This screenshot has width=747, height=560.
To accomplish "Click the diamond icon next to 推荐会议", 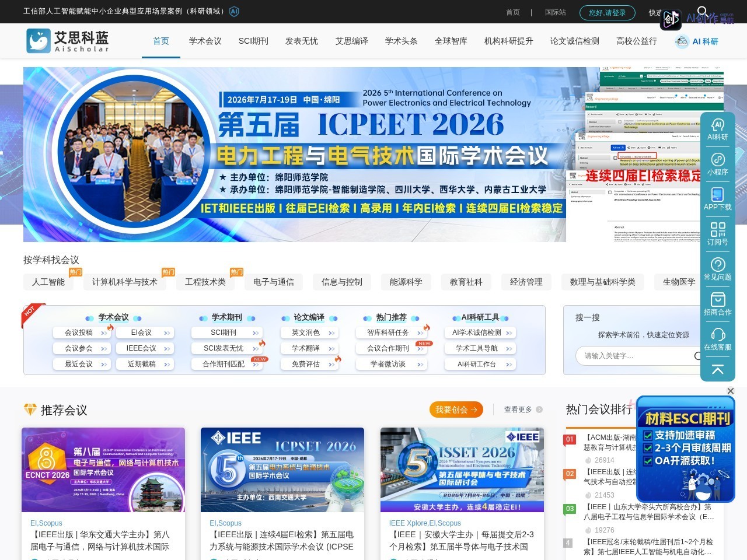I will click(x=30, y=409).
